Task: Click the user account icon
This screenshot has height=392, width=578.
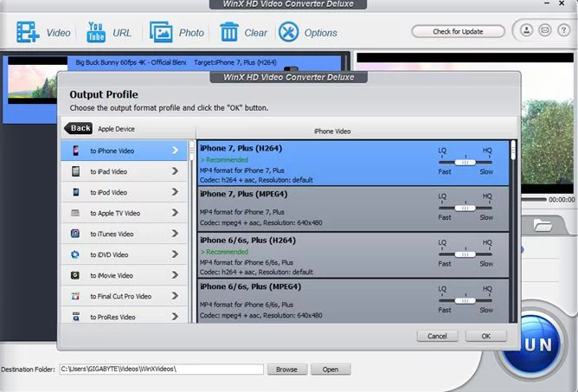Action: tap(526, 30)
